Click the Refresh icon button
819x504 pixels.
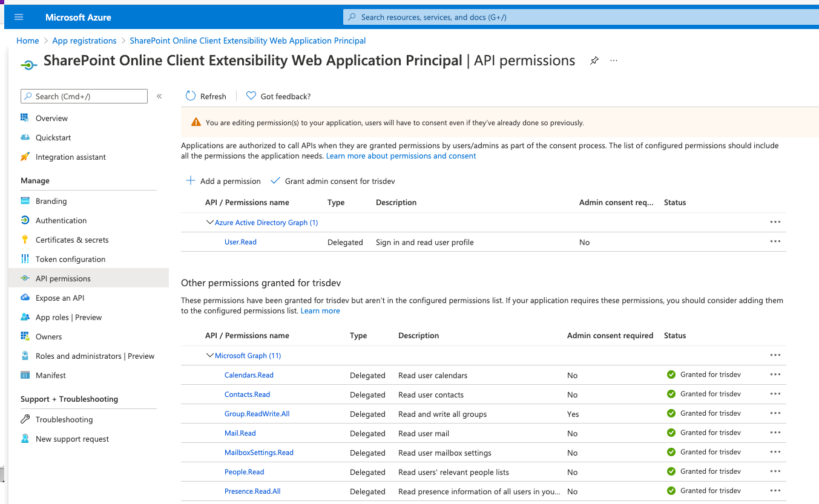coord(191,96)
